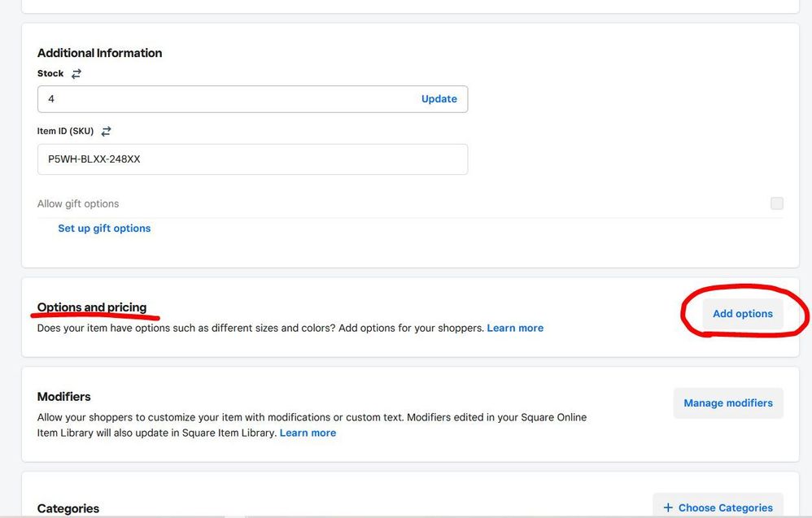Click the Options and pricing heading
812x518 pixels.
pos(92,307)
